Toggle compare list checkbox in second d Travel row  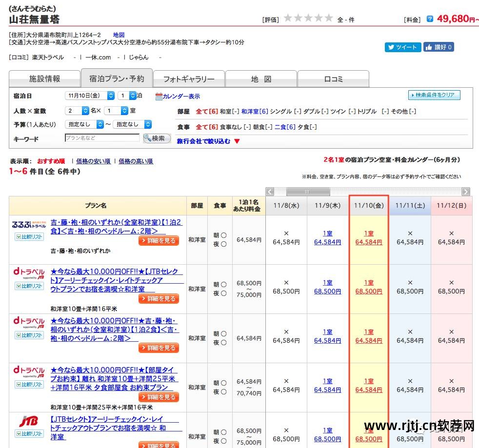point(29,286)
